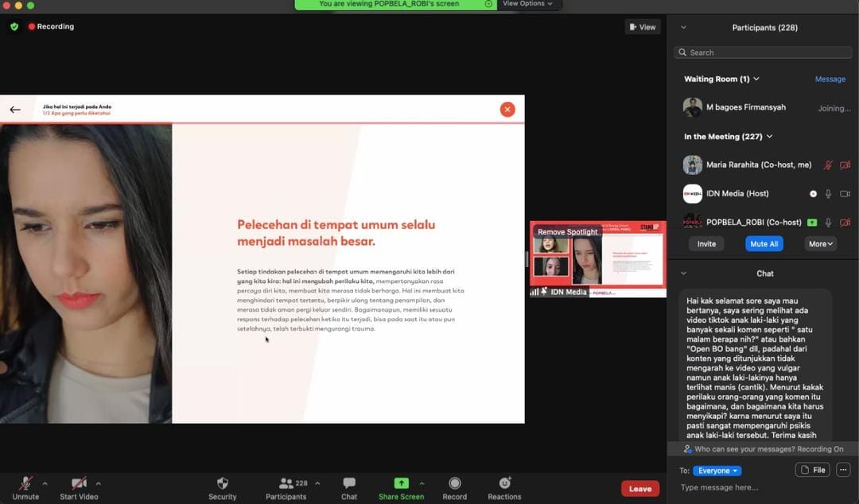Click the back arrow in shared slide

(15, 110)
